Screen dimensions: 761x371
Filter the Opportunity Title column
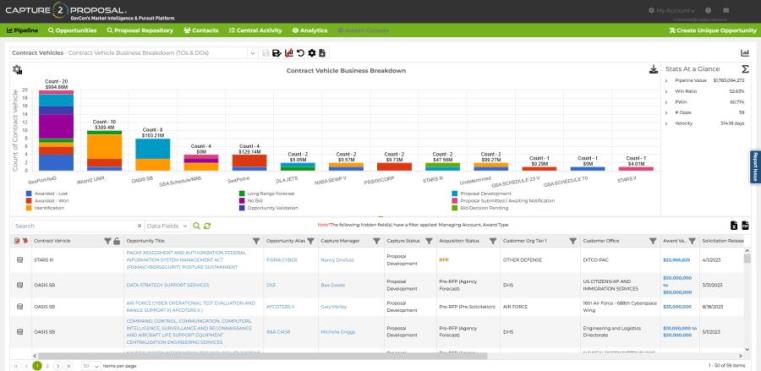(x=256, y=241)
